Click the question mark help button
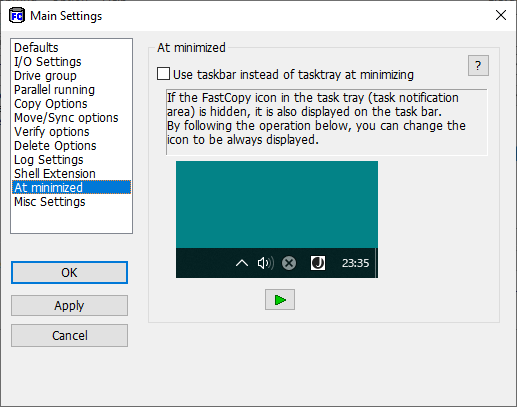Image resolution: width=517 pixels, height=407 pixels. click(x=478, y=66)
